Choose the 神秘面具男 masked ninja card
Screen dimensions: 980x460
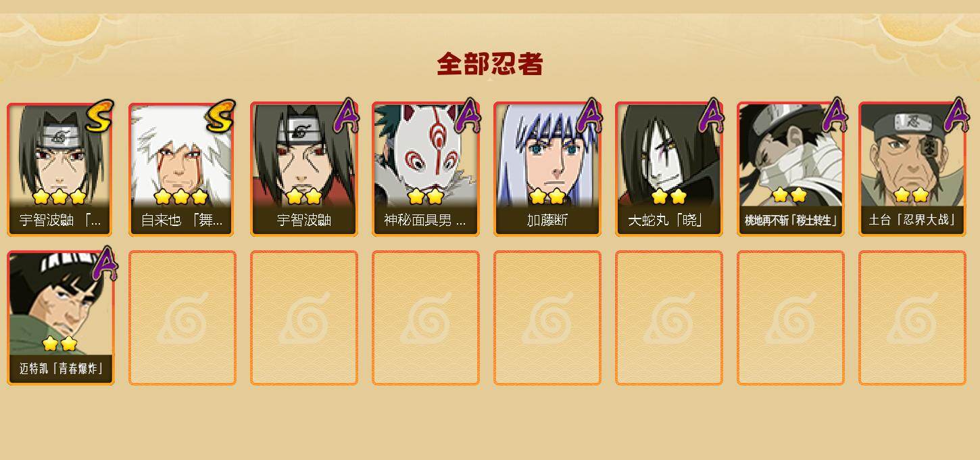(425, 169)
